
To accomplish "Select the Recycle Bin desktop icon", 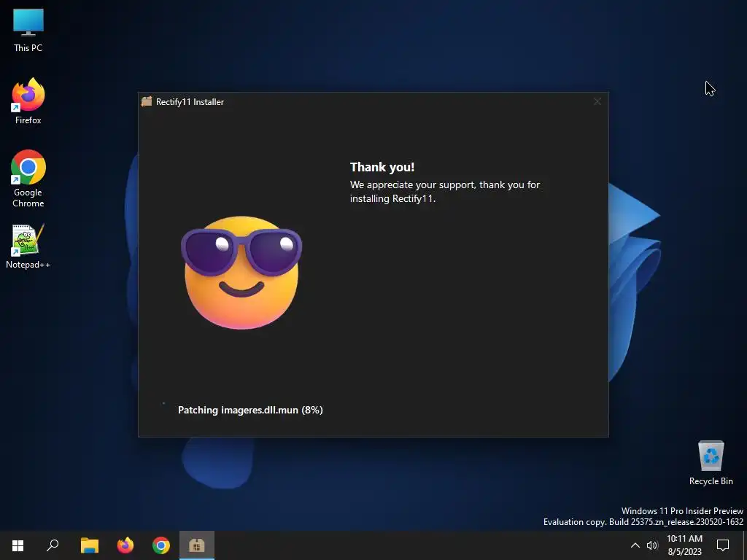I will (711, 463).
